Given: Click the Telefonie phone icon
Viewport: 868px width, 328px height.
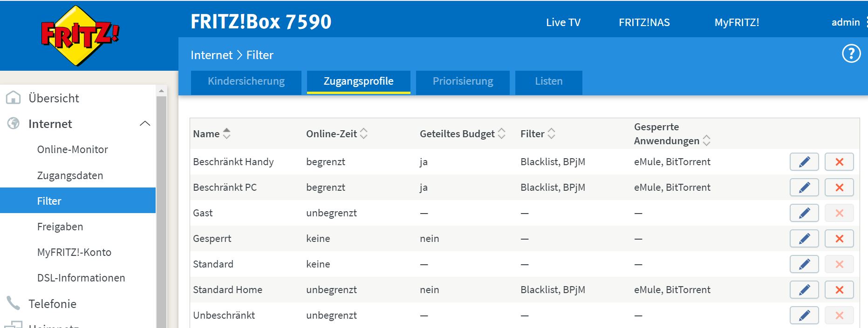Looking at the screenshot, I should pos(13,303).
